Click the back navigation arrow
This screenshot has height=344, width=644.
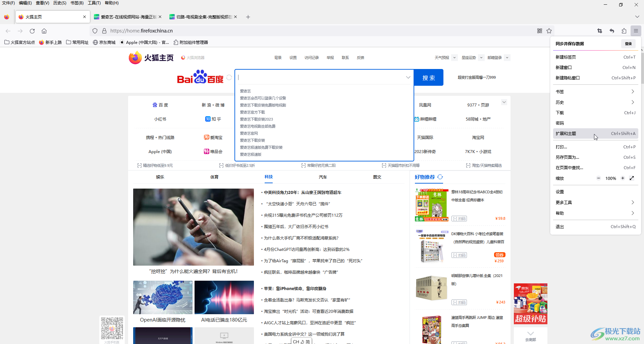[8, 31]
